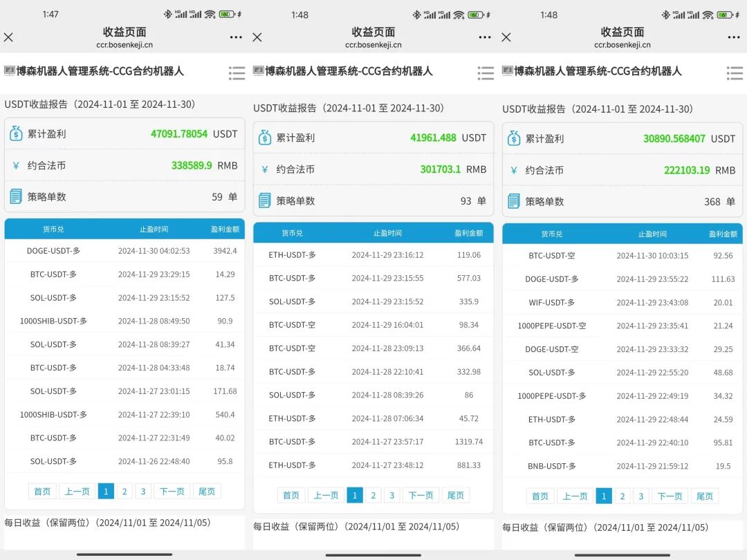Select the DOGE-USDT-多 row with 3942.4
Screen dimensions: 747x560
pos(124,250)
